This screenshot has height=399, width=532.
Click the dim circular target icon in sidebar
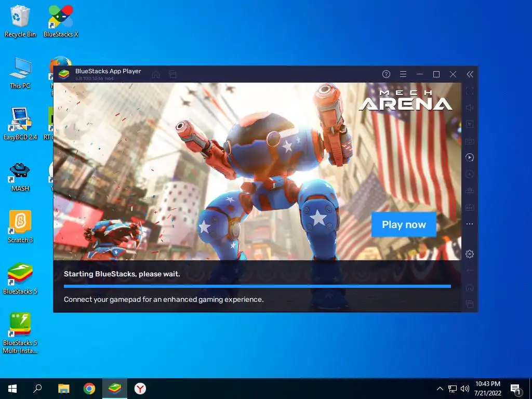(x=470, y=174)
